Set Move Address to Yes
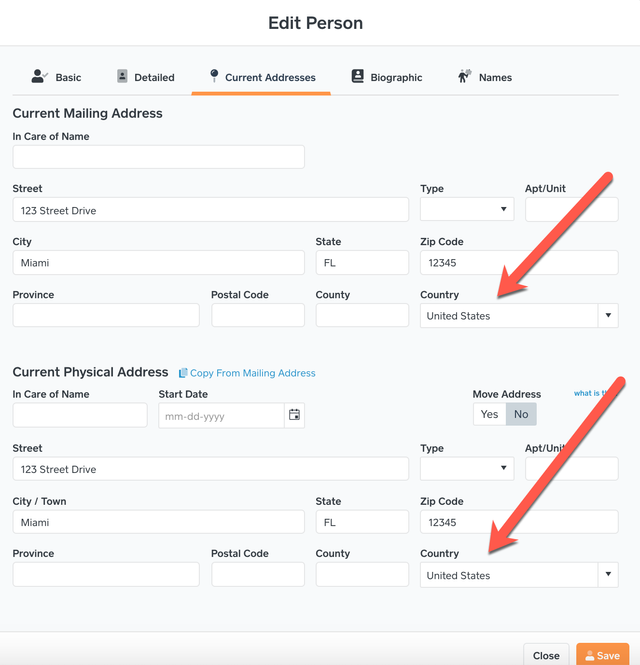Image resolution: width=640 pixels, height=665 pixels. tap(489, 414)
